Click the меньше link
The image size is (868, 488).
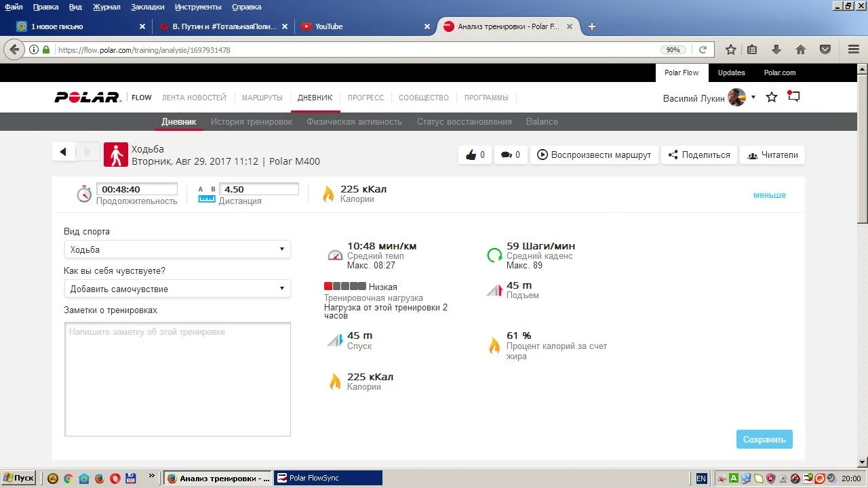(769, 195)
